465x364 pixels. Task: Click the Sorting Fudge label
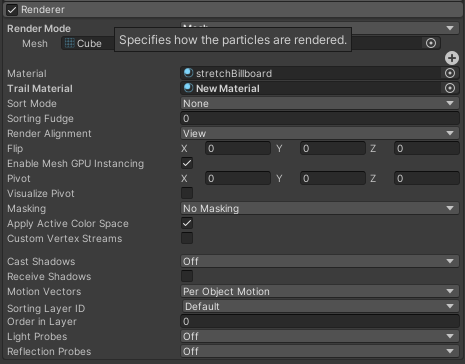coord(40,118)
